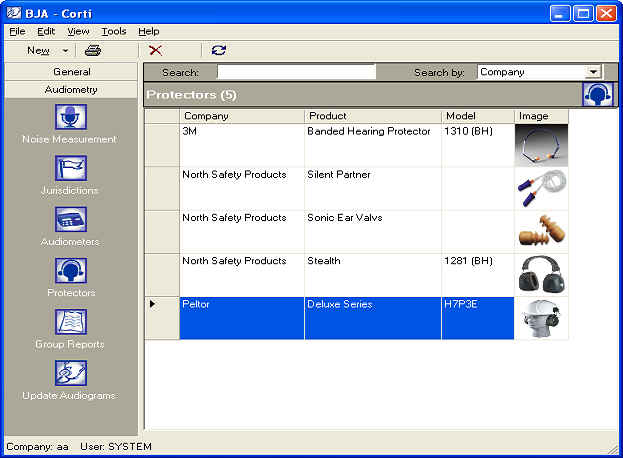Viewport: 623px width, 458px height.
Task: Click the User: SYSTEM status bar text
Action: [116, 446]
